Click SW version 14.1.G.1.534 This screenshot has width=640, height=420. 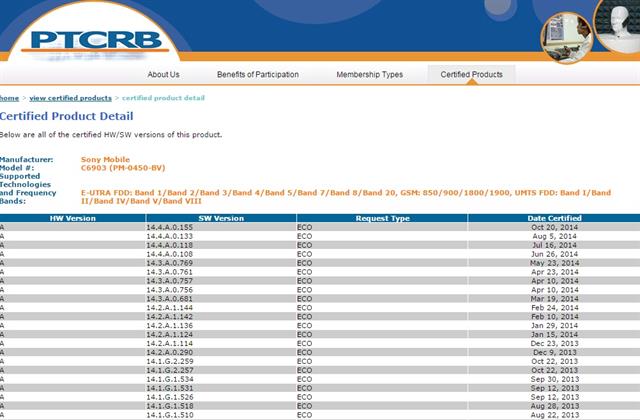[170, 380]
